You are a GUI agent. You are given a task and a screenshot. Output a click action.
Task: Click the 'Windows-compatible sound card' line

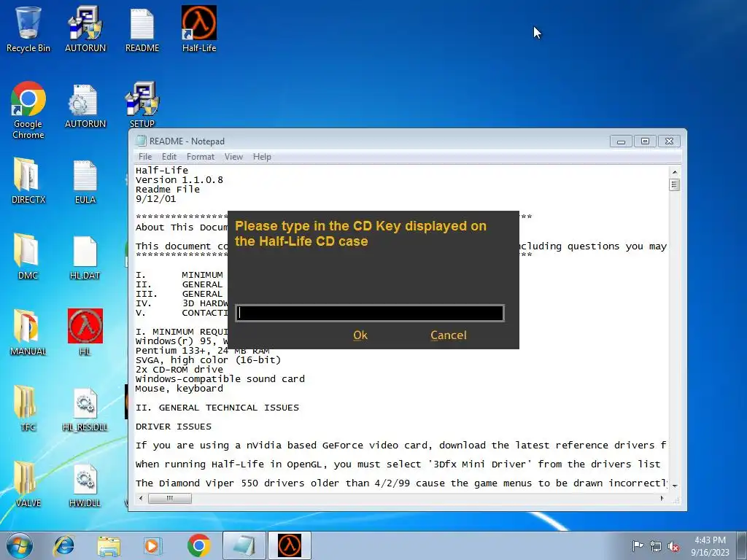click(220, 379)
